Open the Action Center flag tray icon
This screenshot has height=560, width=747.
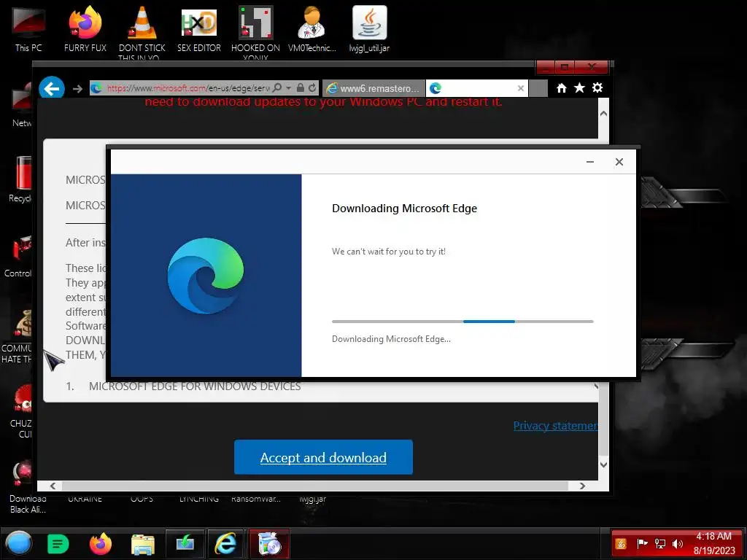642,543
